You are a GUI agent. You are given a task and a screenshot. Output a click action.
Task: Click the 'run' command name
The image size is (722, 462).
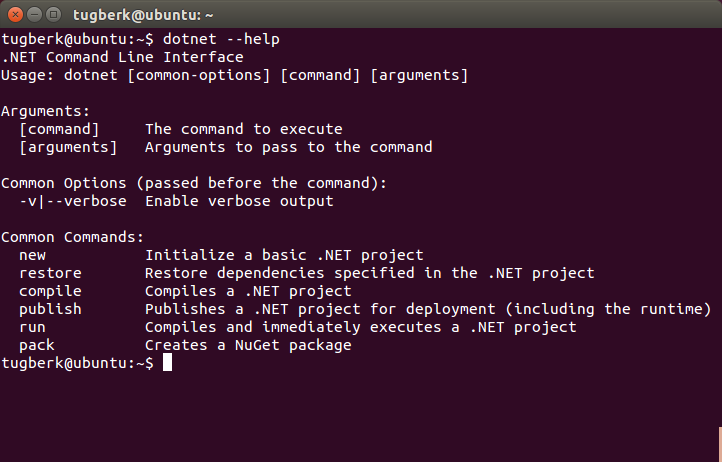32,327
